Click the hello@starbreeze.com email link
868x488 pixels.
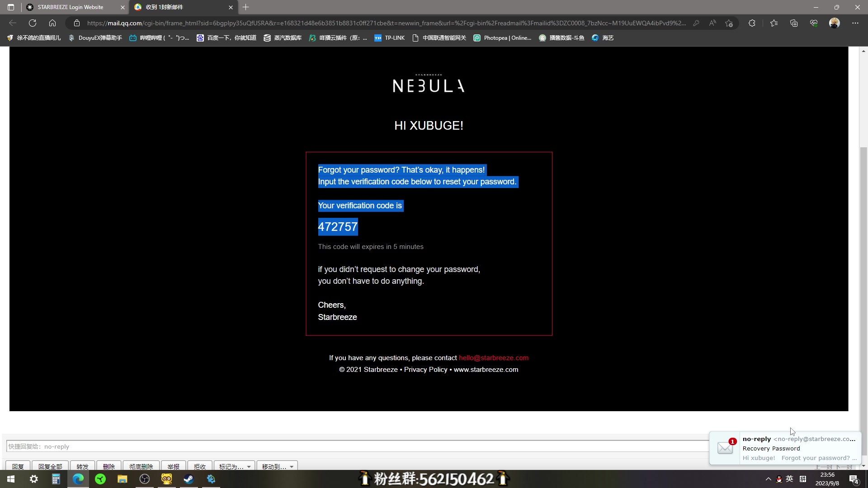494,358
